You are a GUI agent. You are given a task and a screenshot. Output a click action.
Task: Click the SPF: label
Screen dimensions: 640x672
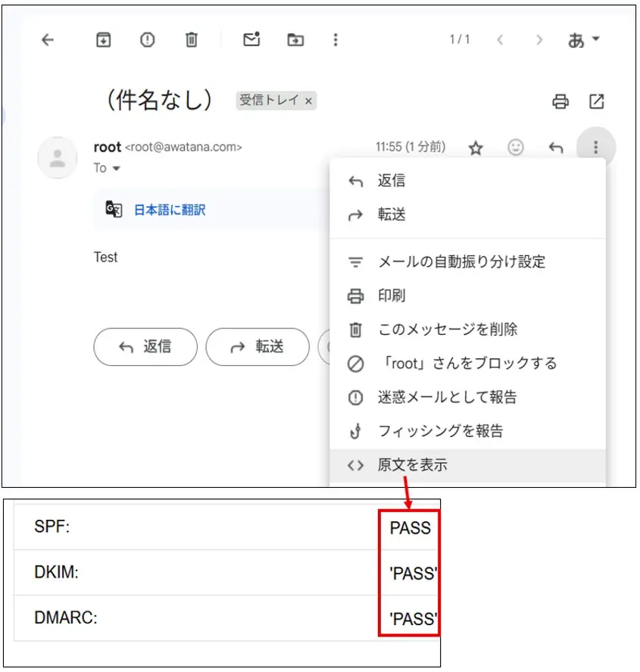[52, 527]
